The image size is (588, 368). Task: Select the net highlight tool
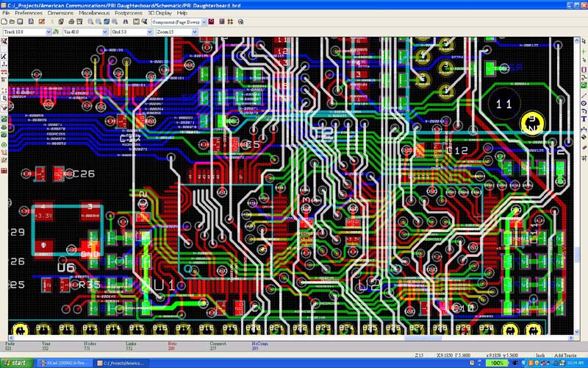(x=584, y=51)
